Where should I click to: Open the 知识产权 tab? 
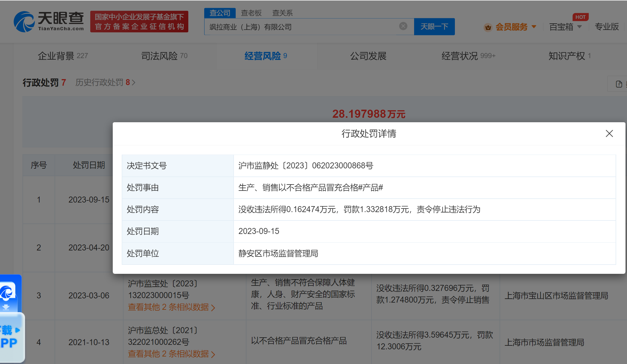click(x=569, y=56)
